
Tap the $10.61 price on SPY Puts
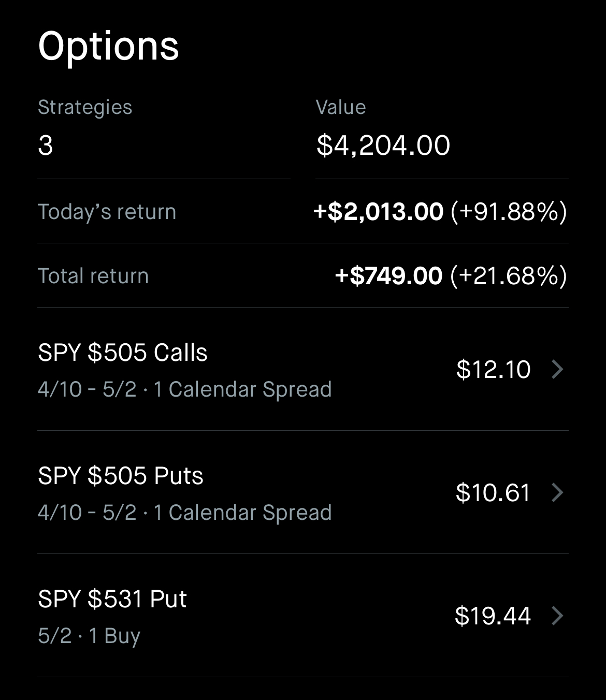click(x=493, y=492)
